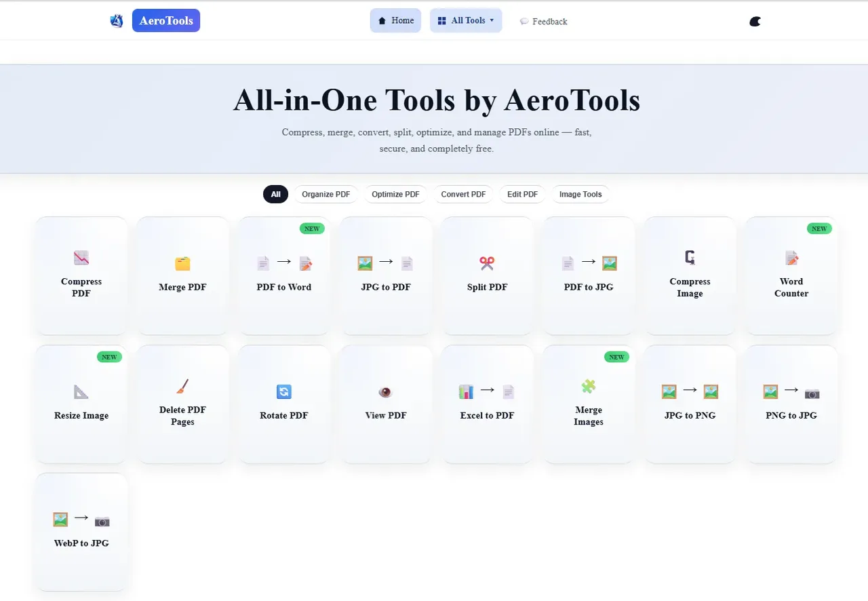
Task: Select the paintbrush icon for Delete PDF Pages
Action: [x=182, y=386]
